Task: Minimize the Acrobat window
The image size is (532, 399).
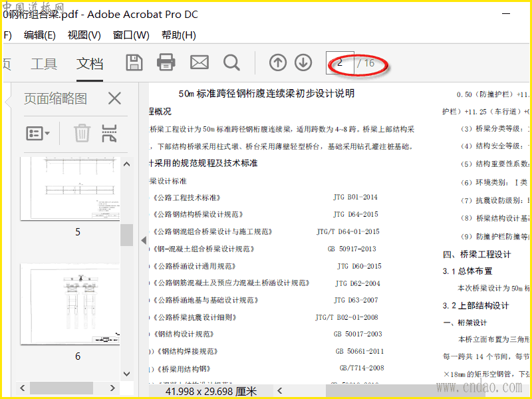Action: (506, 14)
